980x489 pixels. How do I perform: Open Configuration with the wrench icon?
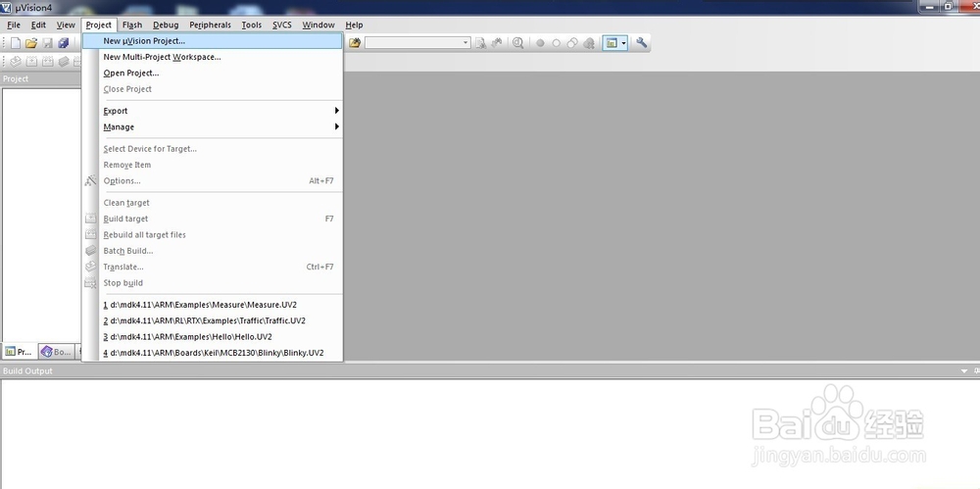pyautogui.click(x=641, y=42)
